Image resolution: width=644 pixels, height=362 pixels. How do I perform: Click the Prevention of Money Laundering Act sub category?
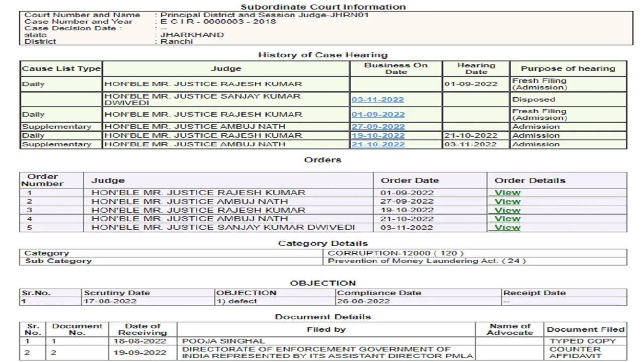click(427, 261)
